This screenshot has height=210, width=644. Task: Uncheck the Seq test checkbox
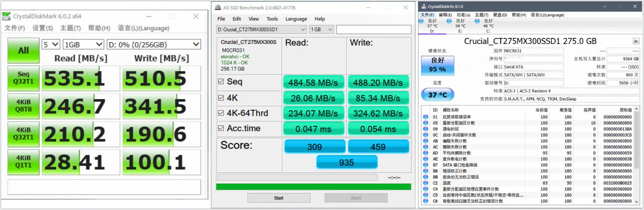221,82
